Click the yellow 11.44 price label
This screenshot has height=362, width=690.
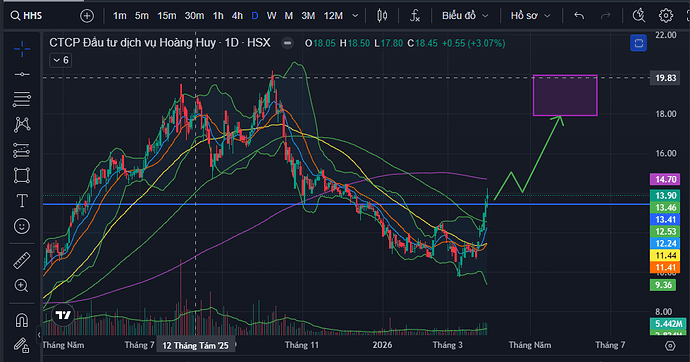pyautogui.click(x=665, y=255)
